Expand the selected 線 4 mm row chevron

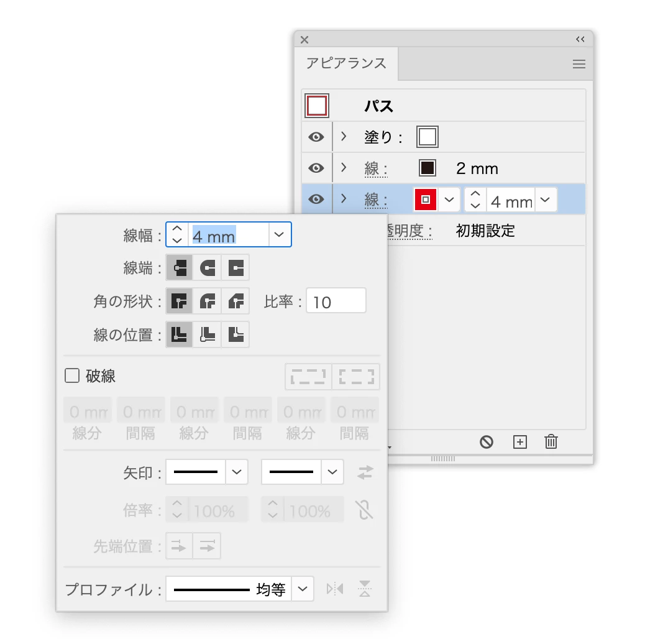coord(344,199)
